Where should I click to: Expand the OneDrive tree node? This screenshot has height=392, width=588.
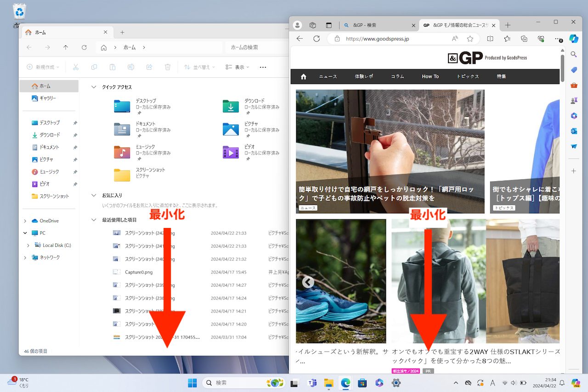[x=25, y=221]
